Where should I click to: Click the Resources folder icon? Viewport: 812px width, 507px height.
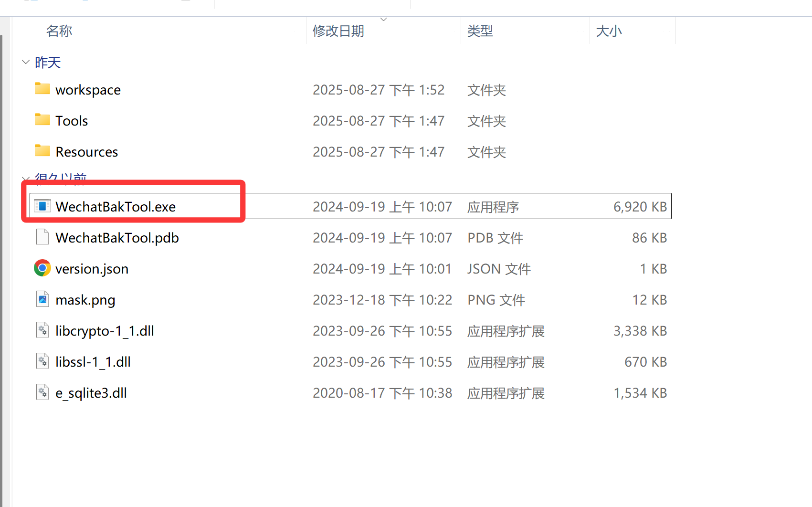click(42, 151)
